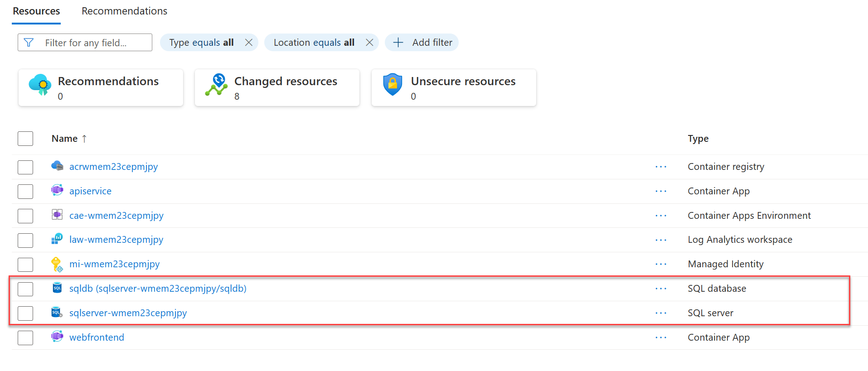Switch to the Recommendations tab
868x371 pixels.
[x=124, y=11]
